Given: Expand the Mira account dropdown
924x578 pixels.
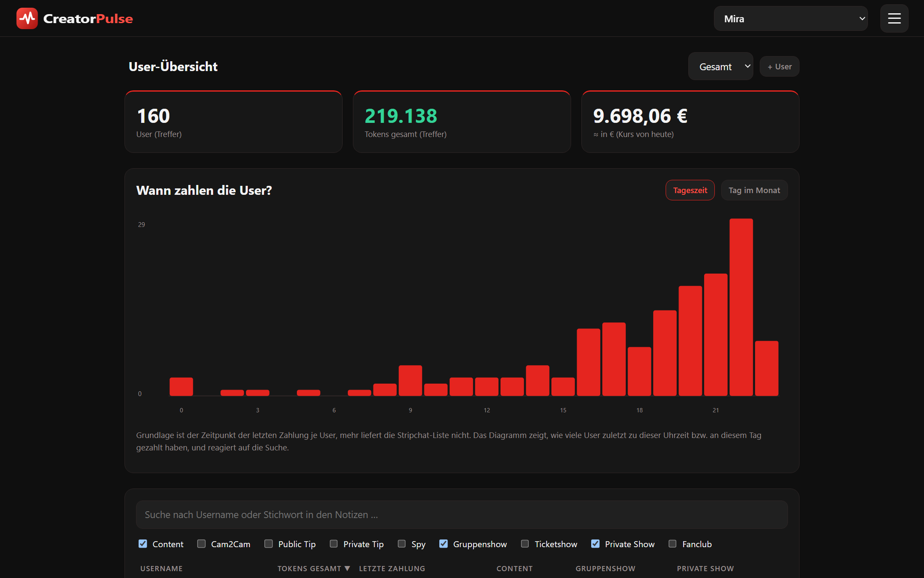Looking at the screenshot, I should 791,18.
